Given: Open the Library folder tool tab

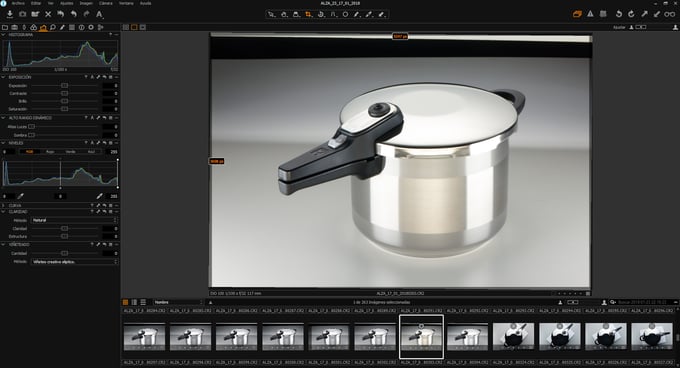Looking at the screenshot, I should [x=5, y=27].
